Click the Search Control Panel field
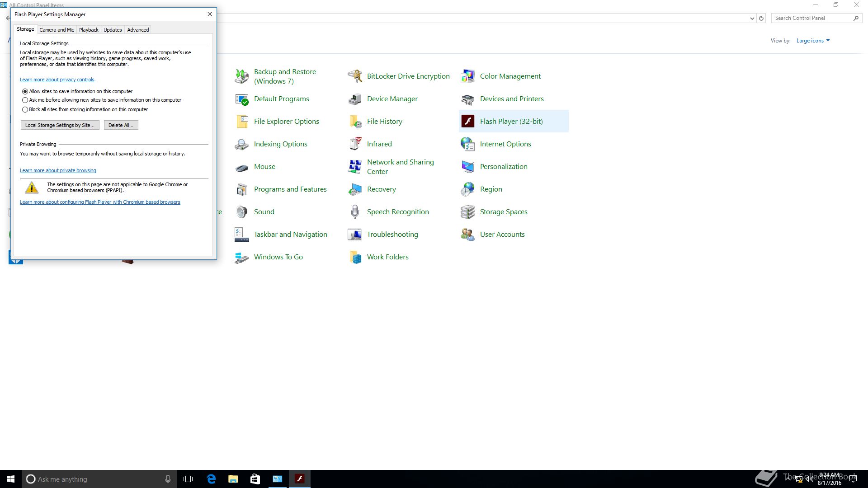This screenshot has width=868, height=488. pos(811,18)
